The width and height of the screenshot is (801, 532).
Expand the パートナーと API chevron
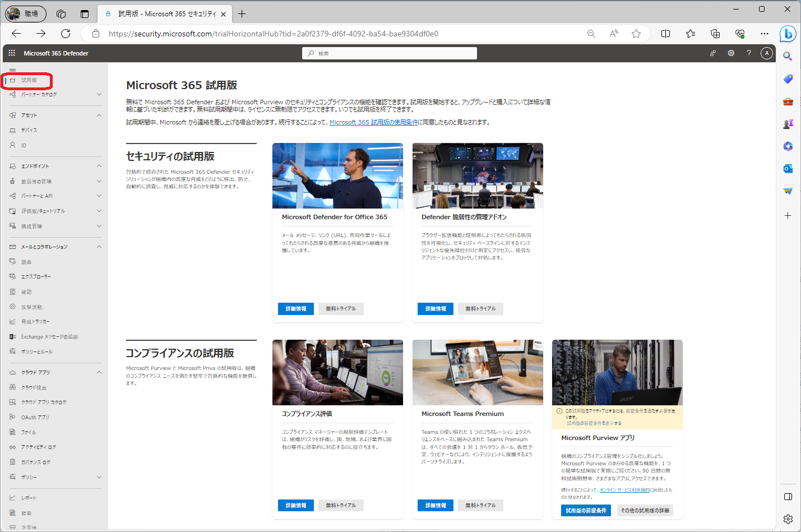99,196
